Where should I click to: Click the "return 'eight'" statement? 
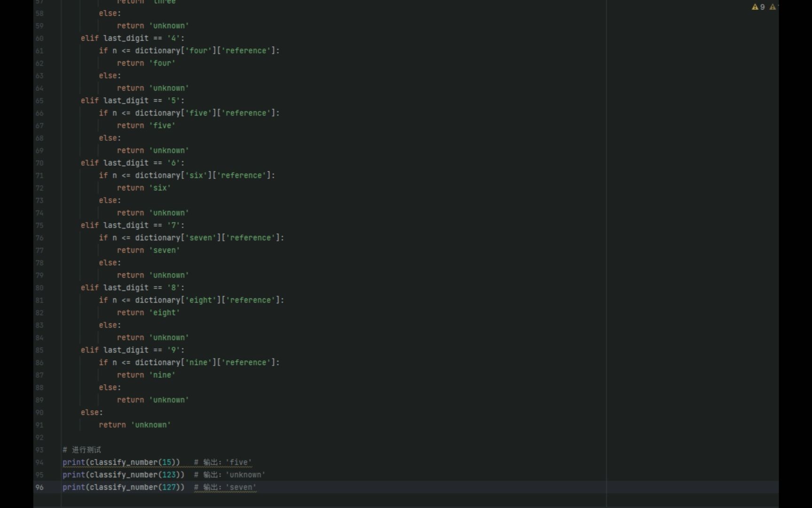(x=148, y=313)
